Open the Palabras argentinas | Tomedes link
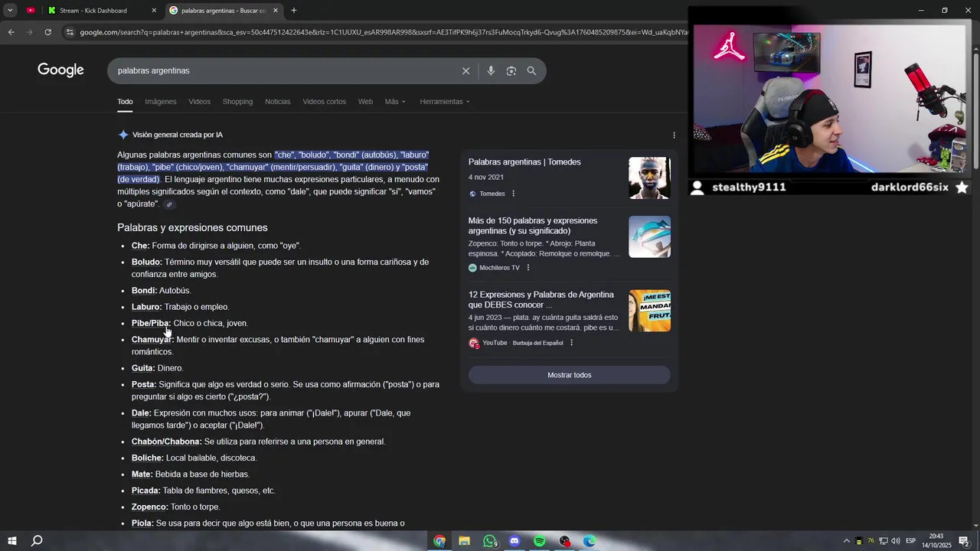Image resolution: width=980 pixels, height=551 pixels. [524, 162]
